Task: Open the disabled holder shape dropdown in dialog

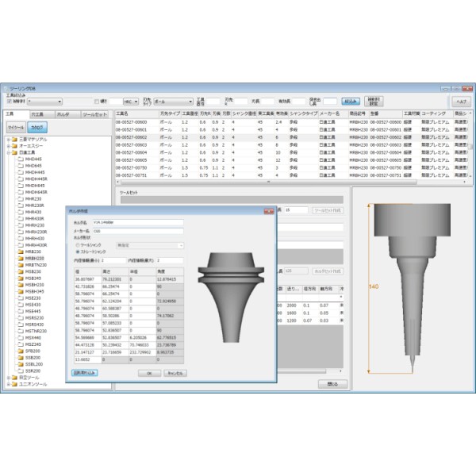Action: pos(150,245)
